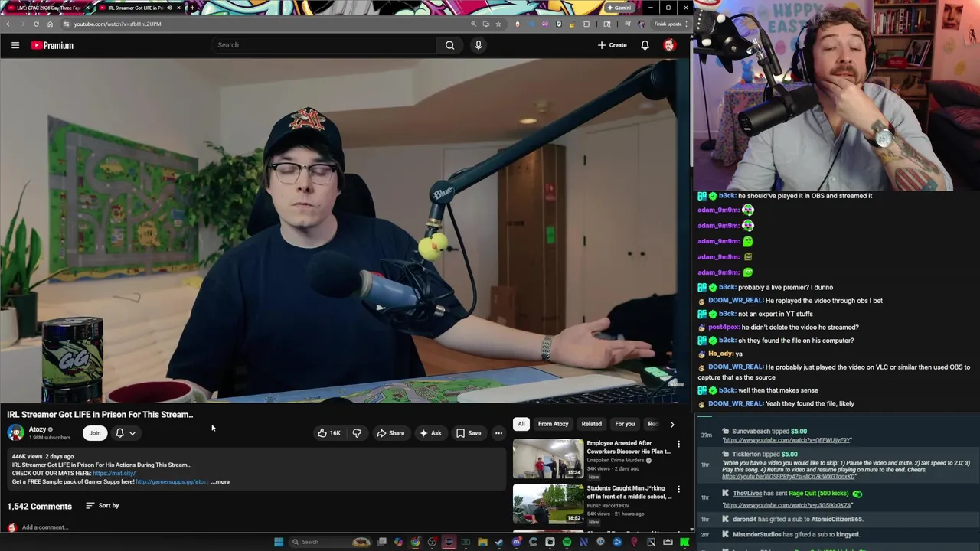The width and height of the screenshot is (980, 551).
Task: Open the gamersupps.gg link in description
Action: click(x=171, y=481)
